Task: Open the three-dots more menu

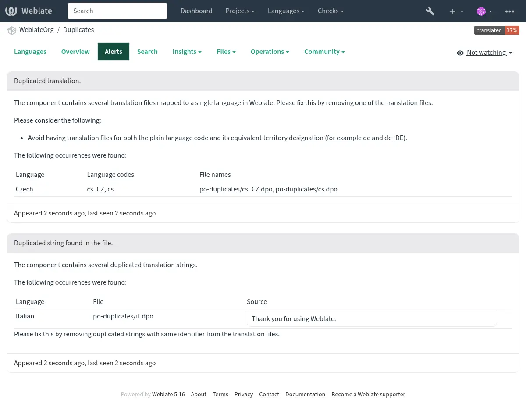Action: pyautogui.click(x=509, y=11)
